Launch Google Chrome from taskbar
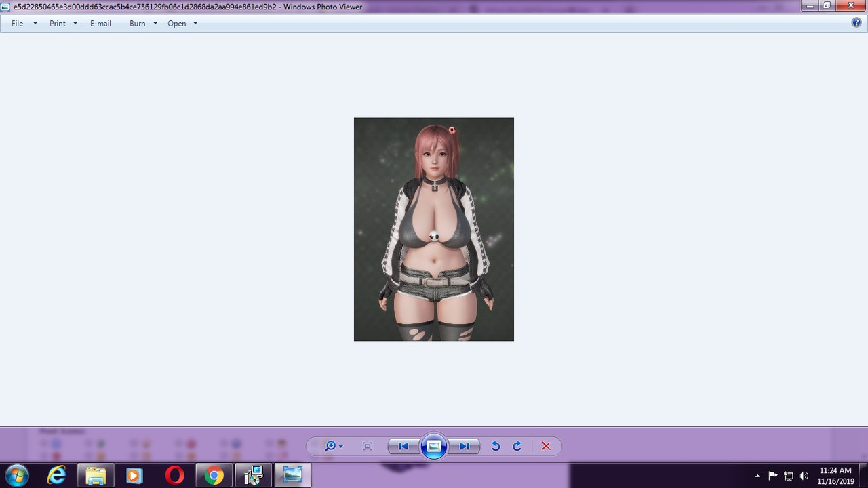Image resolution: width=868 pixels, height=488 pixels. (x=214, y=476)
